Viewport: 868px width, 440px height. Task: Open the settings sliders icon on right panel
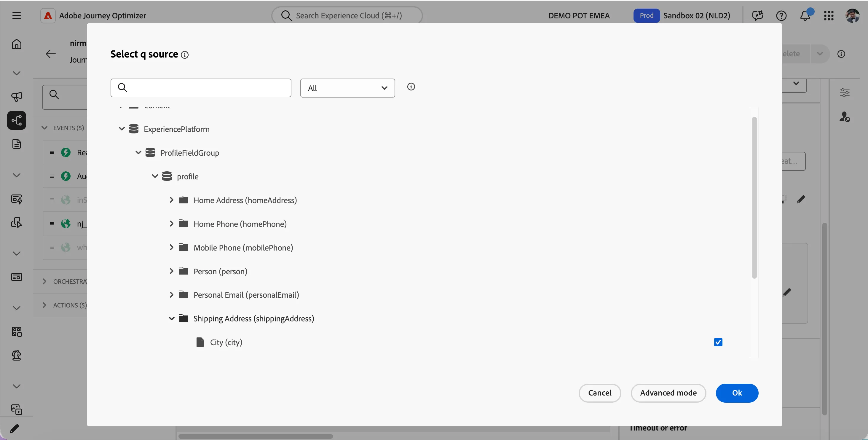[844, 93]
